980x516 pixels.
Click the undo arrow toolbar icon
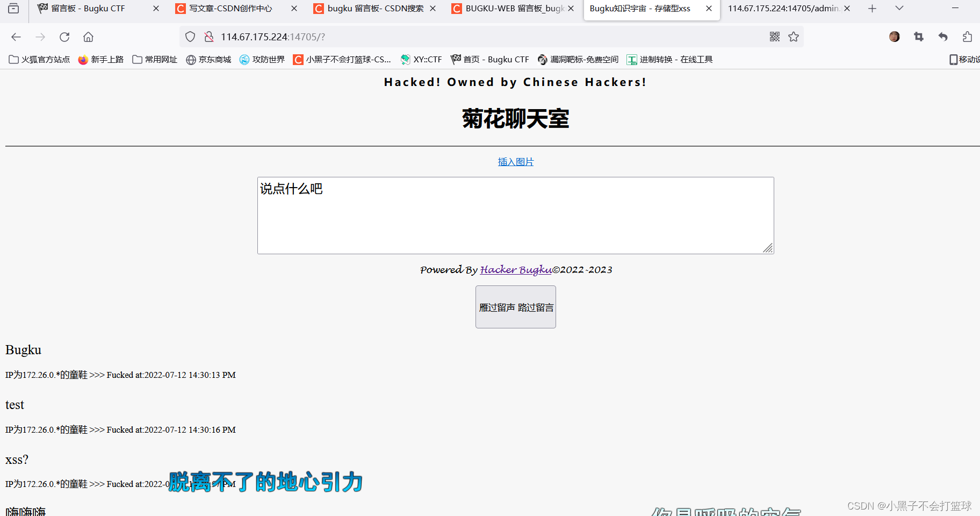point(943,37)
